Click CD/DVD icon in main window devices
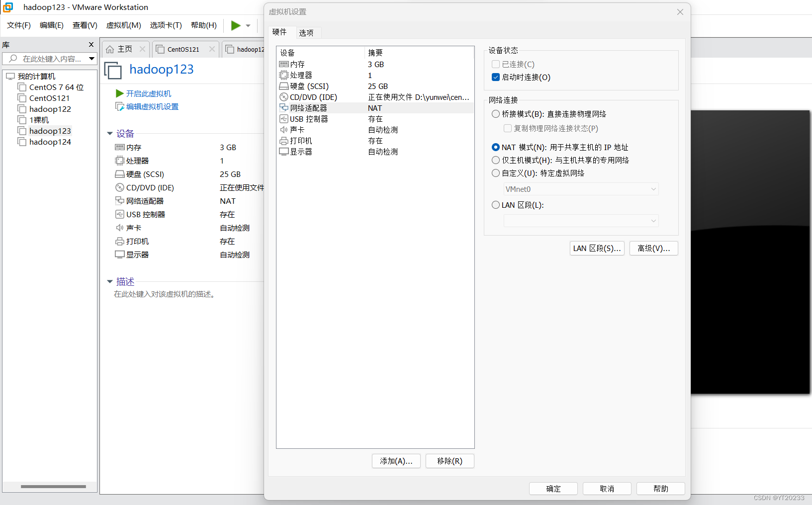Screen dimensions: 812x505 (120, 187)
